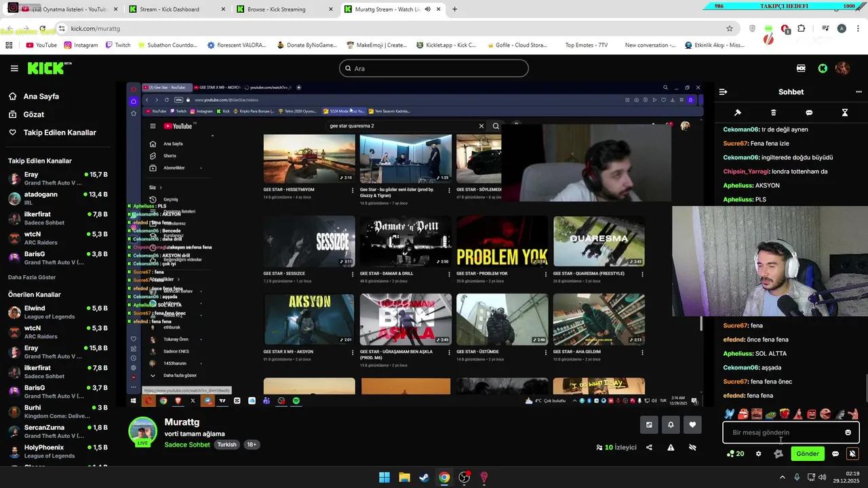
Task: Bookmark this page with the star icon
Action: (x=730, y=28)
